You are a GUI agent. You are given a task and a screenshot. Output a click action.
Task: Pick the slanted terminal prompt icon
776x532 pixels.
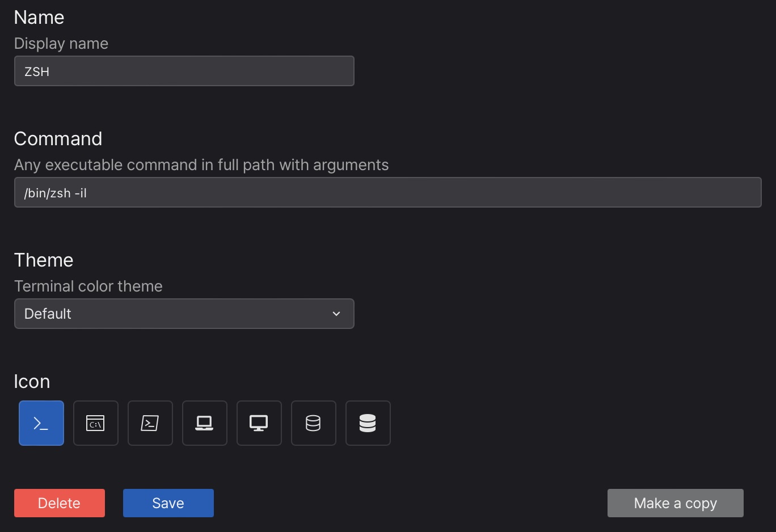coord(150,423)
